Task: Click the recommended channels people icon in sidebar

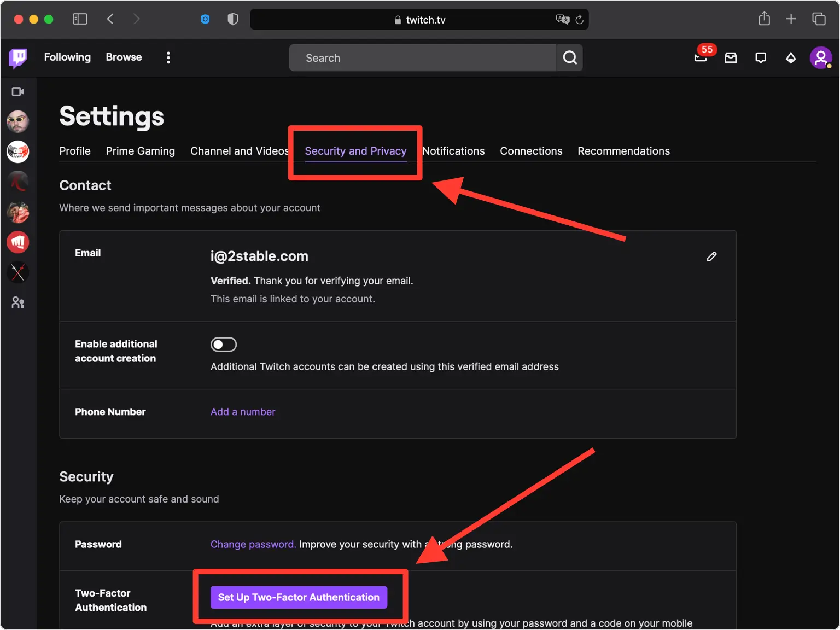Action: (x=18, y=302)
